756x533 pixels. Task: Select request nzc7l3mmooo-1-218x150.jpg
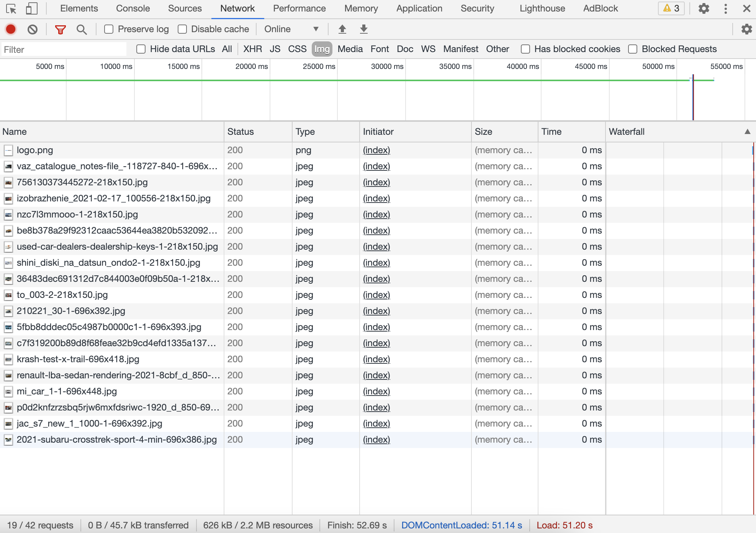pos(77,214)
